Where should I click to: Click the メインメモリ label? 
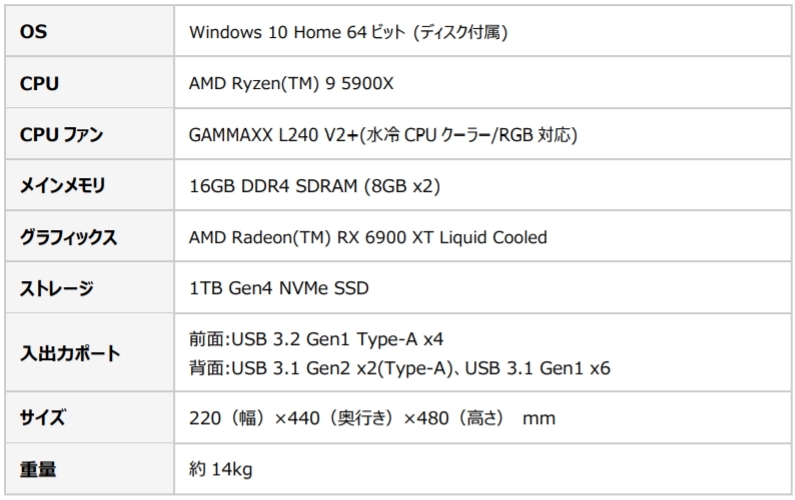pyautogui.click(x=62, y=186)
